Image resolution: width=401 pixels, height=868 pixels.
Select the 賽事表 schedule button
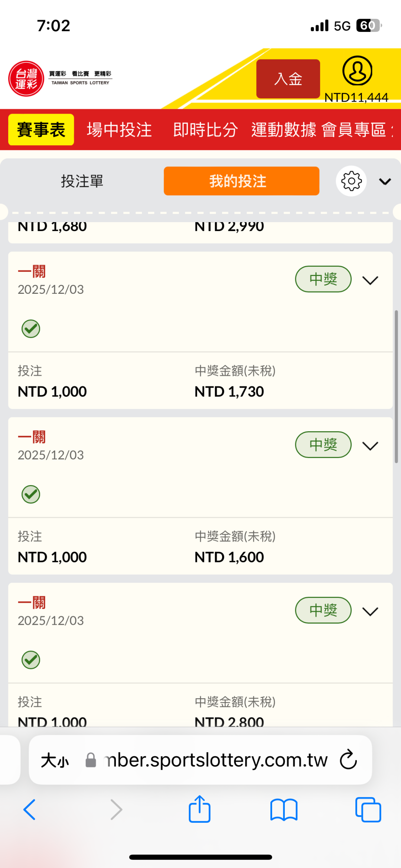pos(41,130)
